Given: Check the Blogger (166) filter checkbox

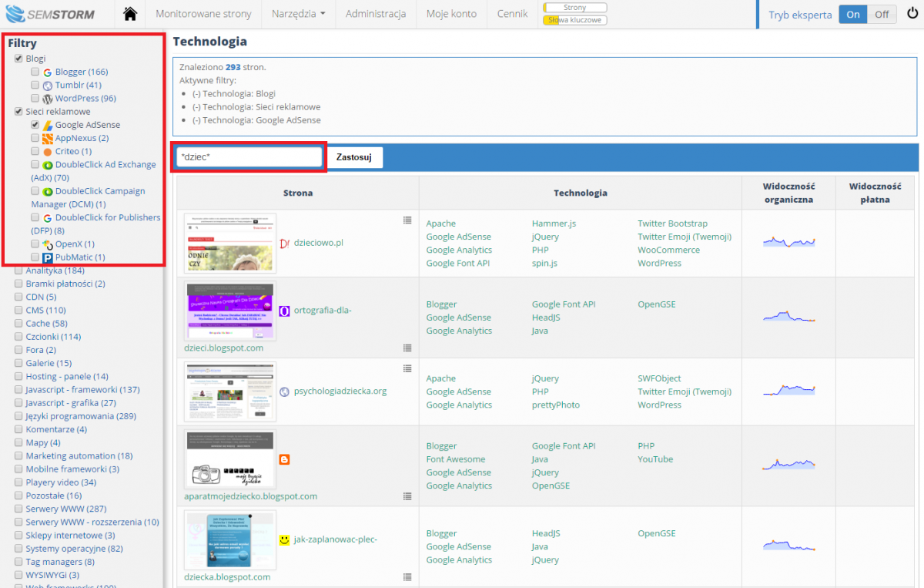Looking at the screenshot, I should [x=35, y=72].
